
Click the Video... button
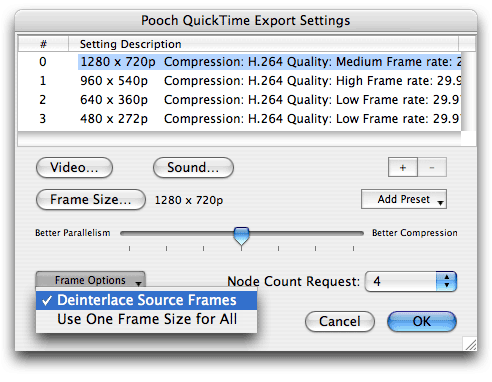(74, 167)
